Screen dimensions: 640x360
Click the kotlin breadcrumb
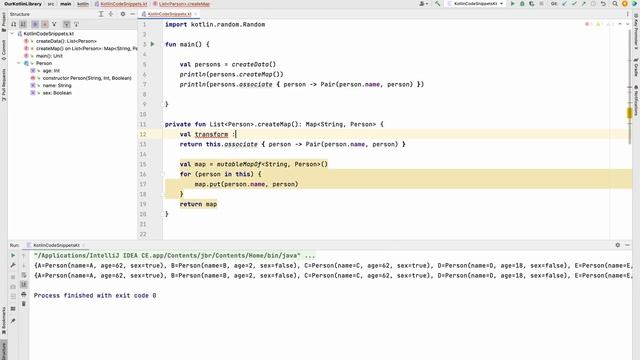[83, 4]
